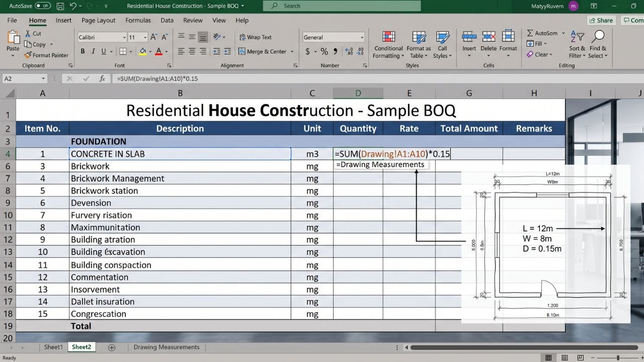The width and height of the screenshot is (644, 362).
Task: Toggle Underline formatting
Action: (x=104, y=51)
